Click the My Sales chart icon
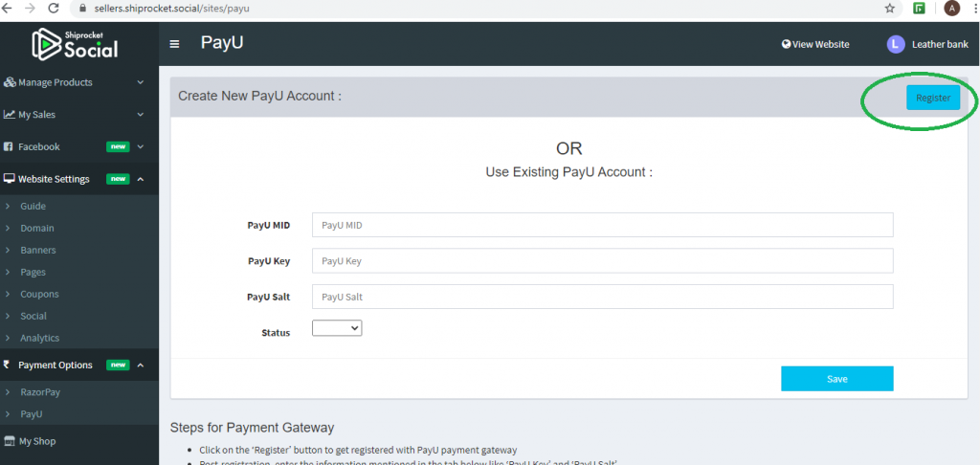 pyautogui.click(x=10, y=115)
